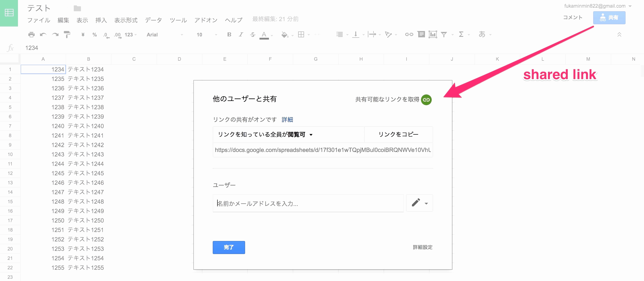Open the pencil edit-permission dropdown

pos(420,203)
